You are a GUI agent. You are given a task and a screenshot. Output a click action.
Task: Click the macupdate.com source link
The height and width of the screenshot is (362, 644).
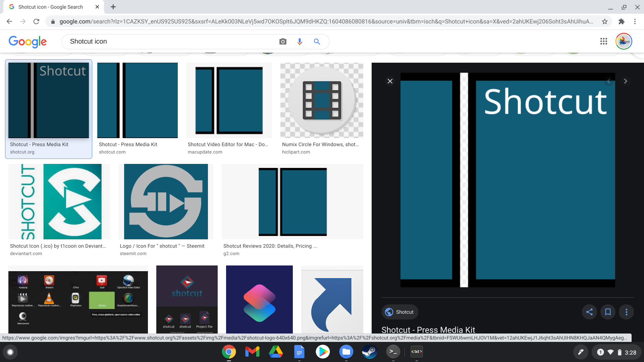pyautogui.click(x=205, y=152)
